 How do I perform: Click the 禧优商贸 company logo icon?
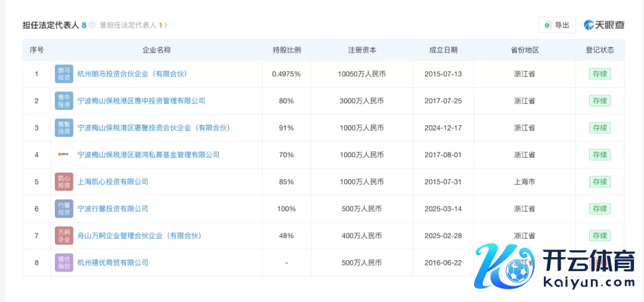tap(64, 263)
